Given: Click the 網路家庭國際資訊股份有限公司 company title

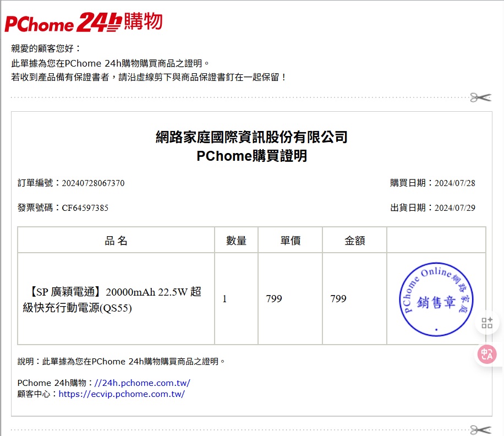Looking at the screenshot, I should pos(251,137).
